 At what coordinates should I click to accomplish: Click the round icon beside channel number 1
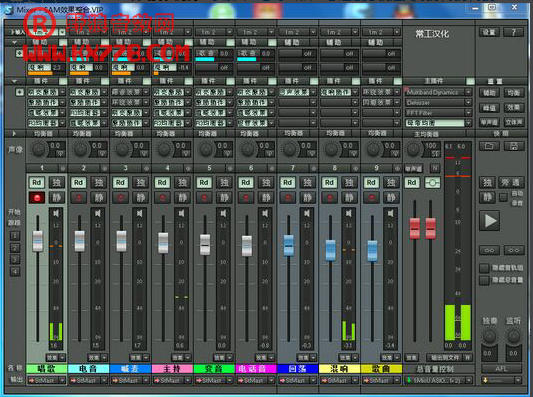(x=63, y=168)
